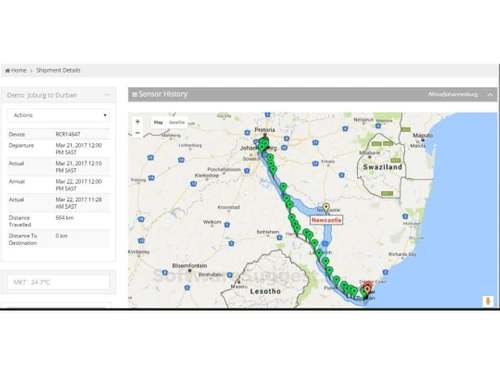Click the red Newcastle label
The width and height of the screenshot is (500, 375).
(x=326, y=220)
